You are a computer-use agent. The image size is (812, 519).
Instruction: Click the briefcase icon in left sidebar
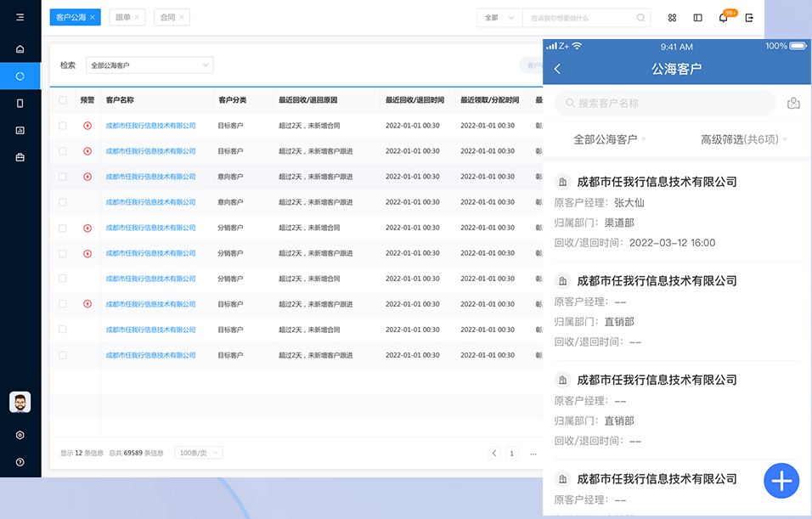click(x=20, y=156)
